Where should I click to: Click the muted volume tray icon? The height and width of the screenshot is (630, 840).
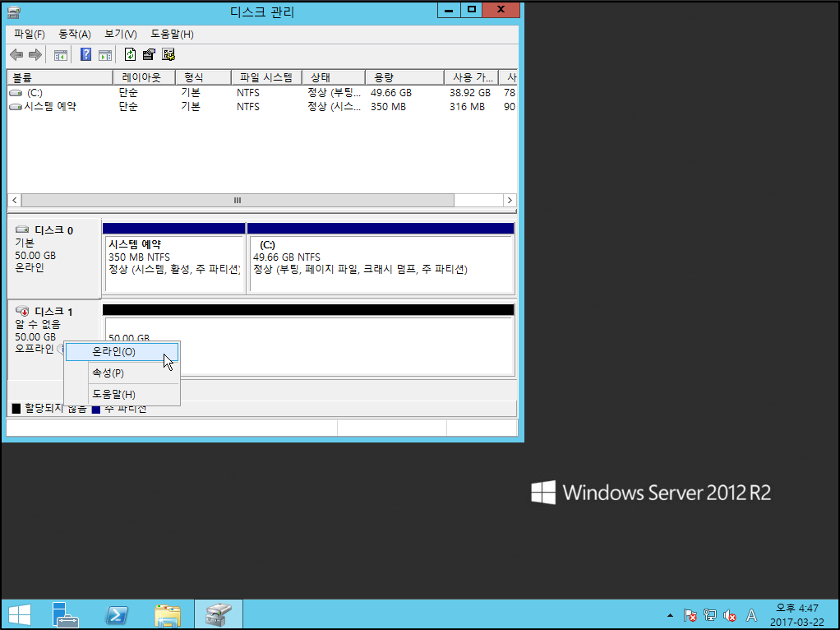pos(730,615)
